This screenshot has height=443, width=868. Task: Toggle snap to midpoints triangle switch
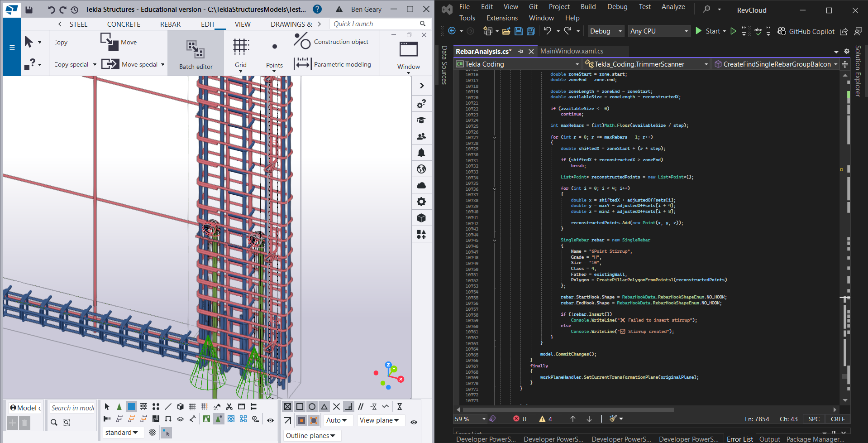click(324, 407)
